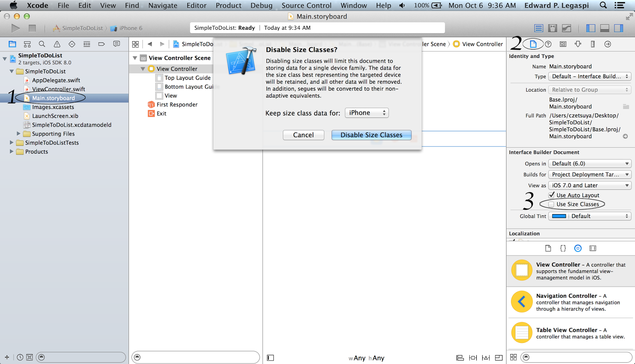Collapse View Controller Scene in outline
The height and width of the screenshot is (364, 635).
coord(135,58)
